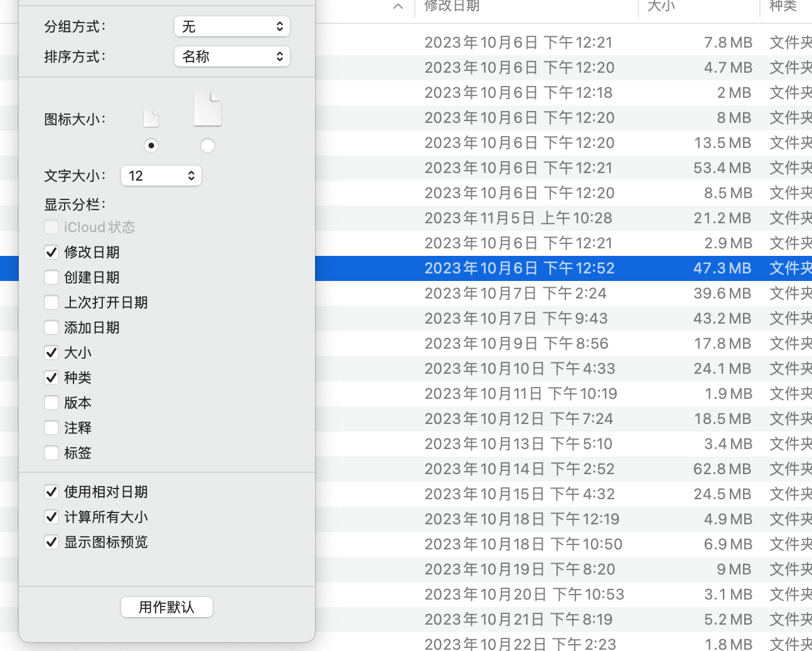Toggle the 显示图标预览 checkbox
This screenshot has width=812, height=651.
pyautogui.click(x=51, y=542)
